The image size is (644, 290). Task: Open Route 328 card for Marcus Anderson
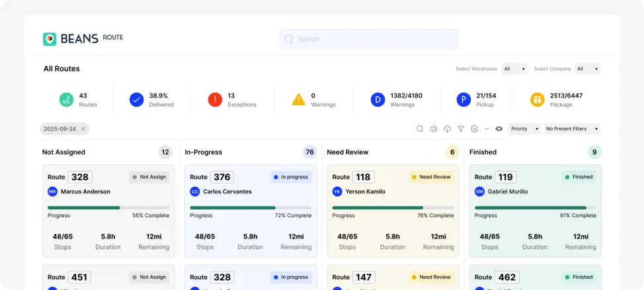tap(108, 211)
